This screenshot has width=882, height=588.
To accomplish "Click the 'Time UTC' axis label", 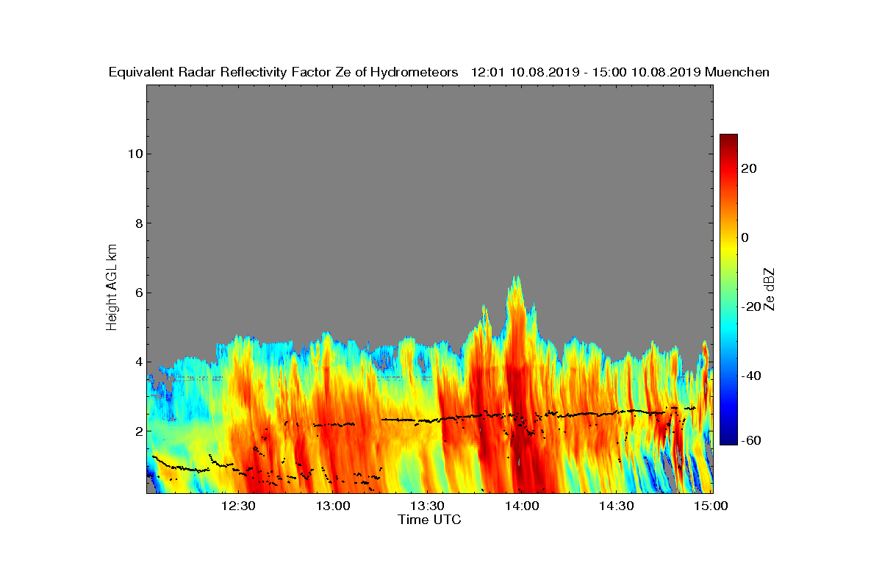I will point(430,520).
